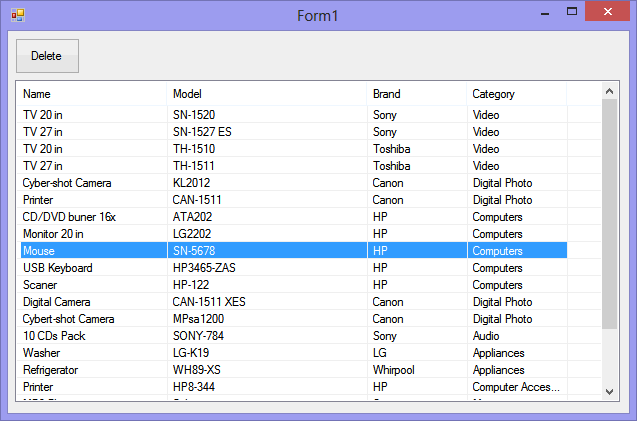Select the 10 CDs Pack row

tap(294, 336)
